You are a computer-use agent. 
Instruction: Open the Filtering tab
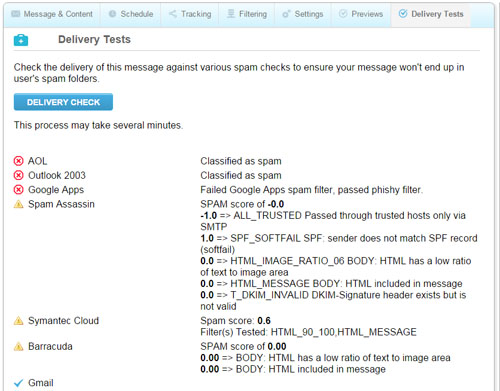click(x=247, y=14)
